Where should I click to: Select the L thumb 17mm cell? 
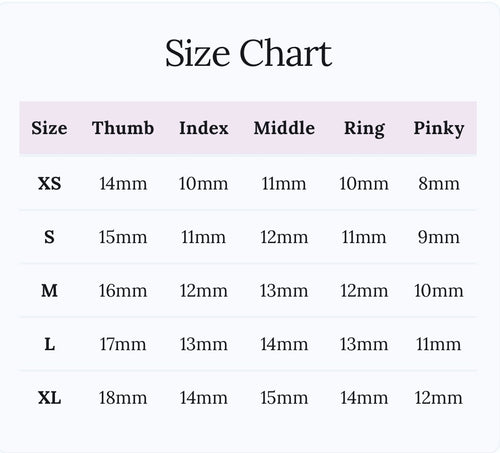(x=123, y=344)
